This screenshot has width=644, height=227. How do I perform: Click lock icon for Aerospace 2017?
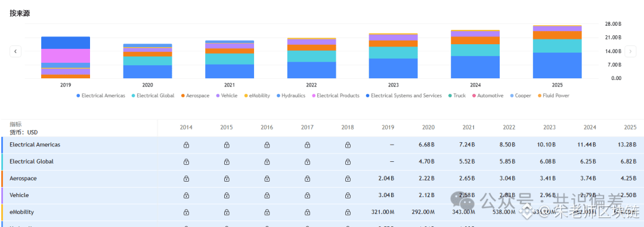tap(307, 179)
